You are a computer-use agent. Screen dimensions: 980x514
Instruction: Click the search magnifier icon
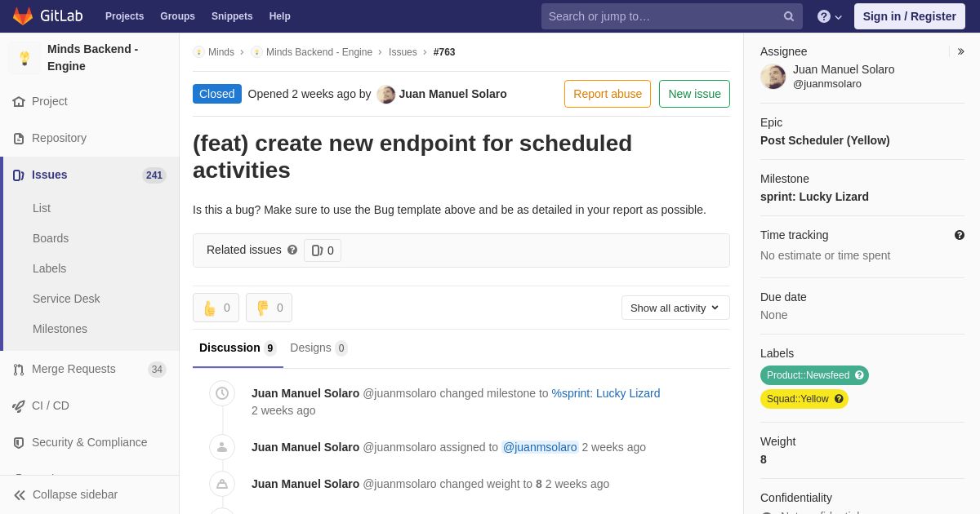tap(788, 16)
